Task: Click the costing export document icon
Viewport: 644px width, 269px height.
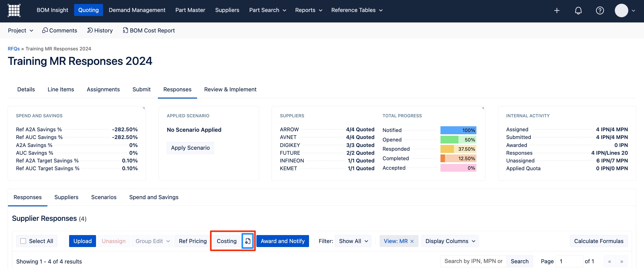Action: coord(247,241)
